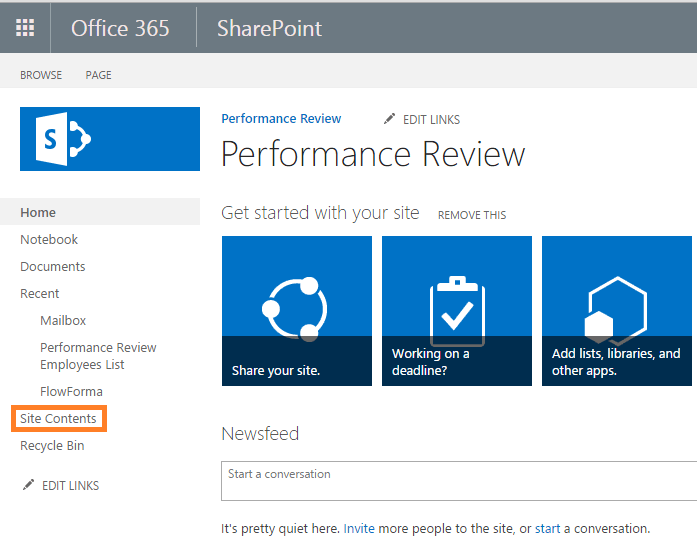Image resolution: width=697 pixels, height=555 pixels.
Task: Click the Get started with your site heading
Action: pyautogui.click(x=320, y=213)
